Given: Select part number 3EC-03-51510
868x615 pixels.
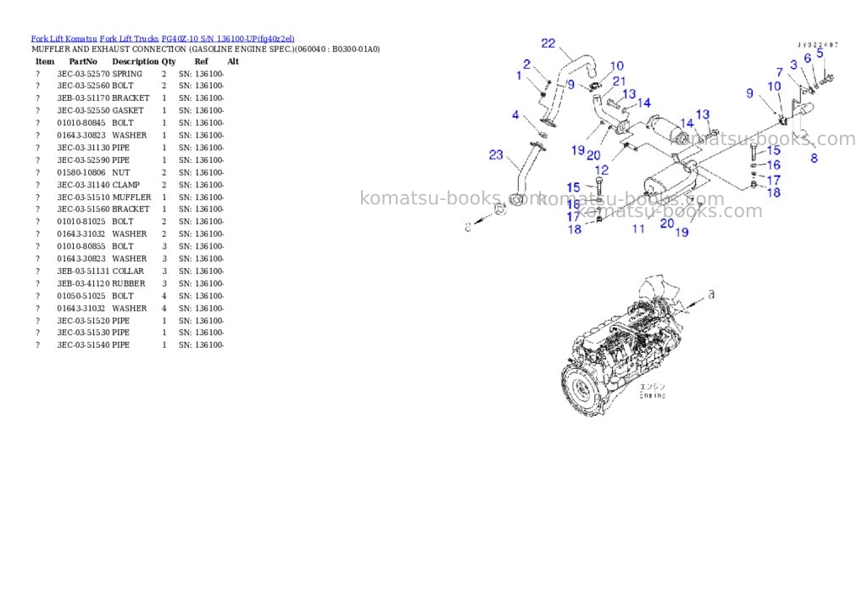Looking at the screenshot, I should [83, 198].
